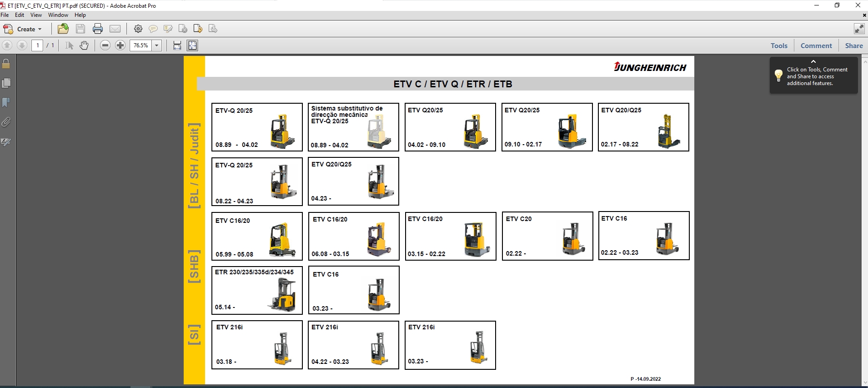The image size is (868, 388).
Task: Save the document with the floppy disk icon
Action: pyautogui.click(x=80, y=29)
